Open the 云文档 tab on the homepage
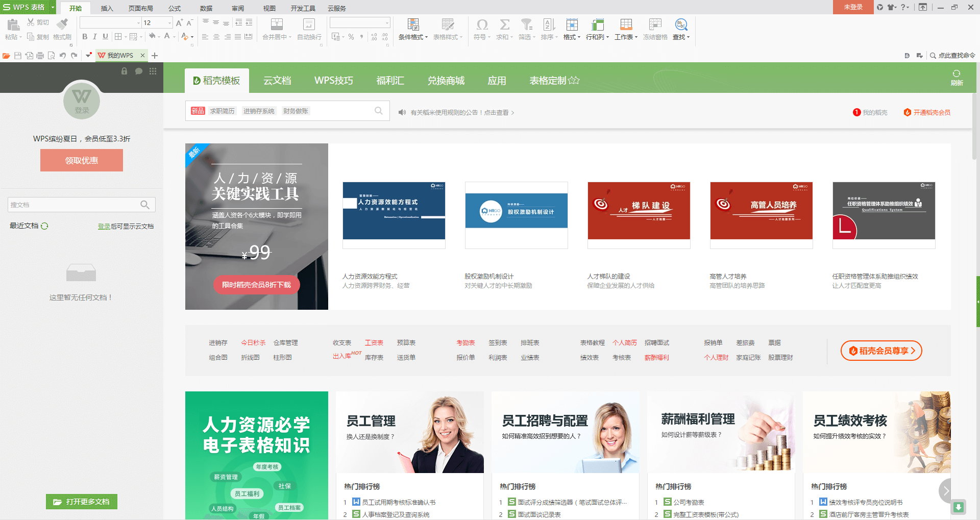 [277, 80]
